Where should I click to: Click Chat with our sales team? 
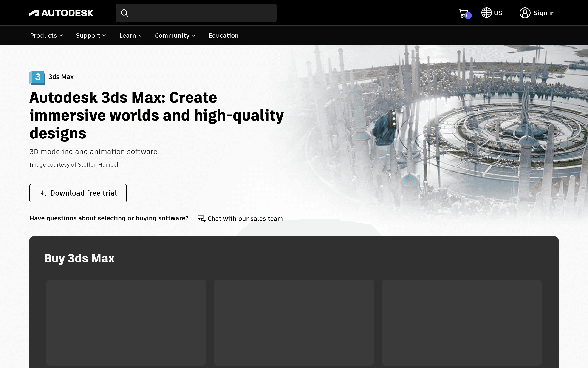point(245,218)
